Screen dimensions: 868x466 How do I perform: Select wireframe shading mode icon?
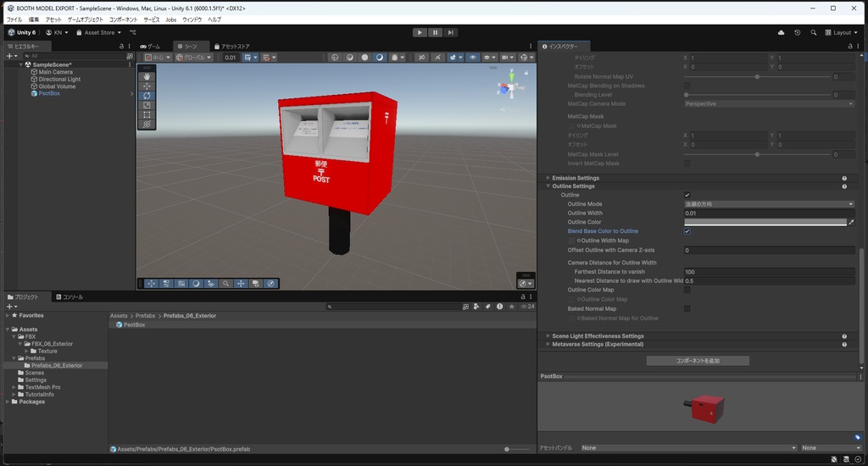pos(334,57)
